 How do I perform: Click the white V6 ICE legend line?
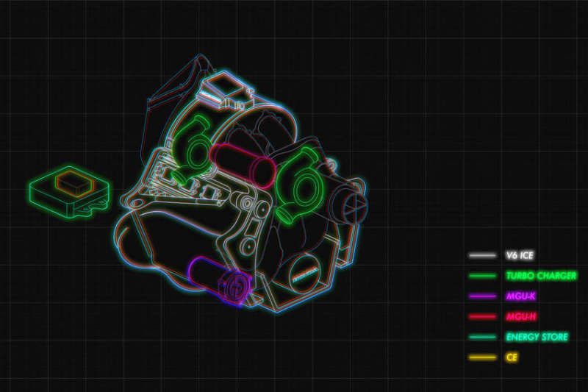pos(482,256)
